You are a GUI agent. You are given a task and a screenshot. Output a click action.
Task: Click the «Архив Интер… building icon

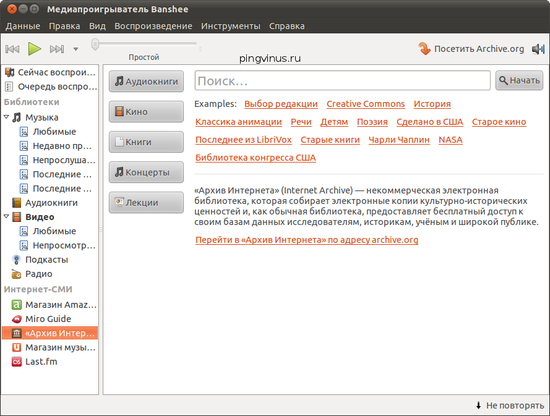[16, 333]
